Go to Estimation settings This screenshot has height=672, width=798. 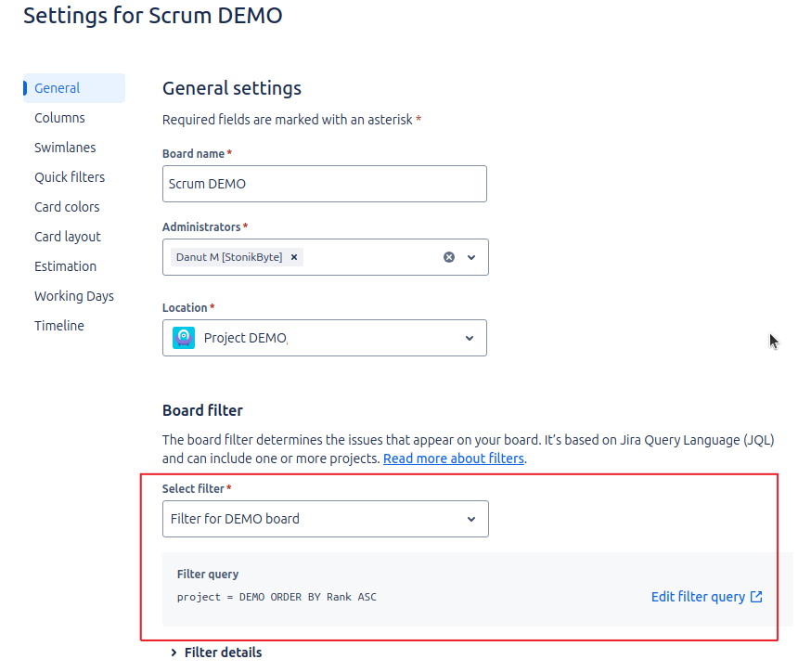66,266
